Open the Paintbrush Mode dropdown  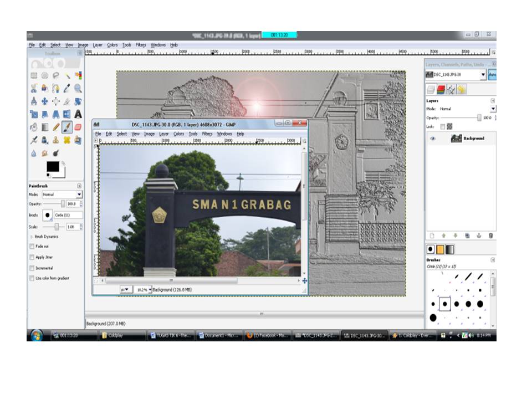coord(62,195)
